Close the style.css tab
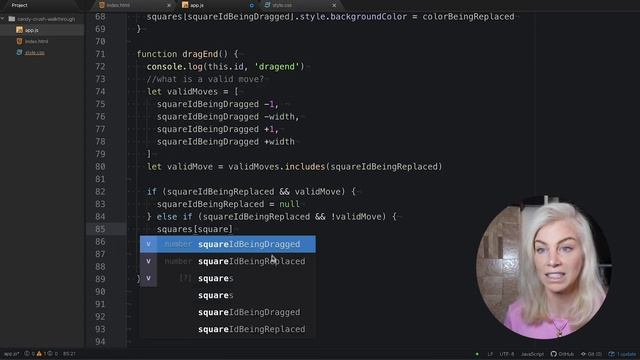Image resolution: width=640 pixels, height=360 pixels. [334, 5]
